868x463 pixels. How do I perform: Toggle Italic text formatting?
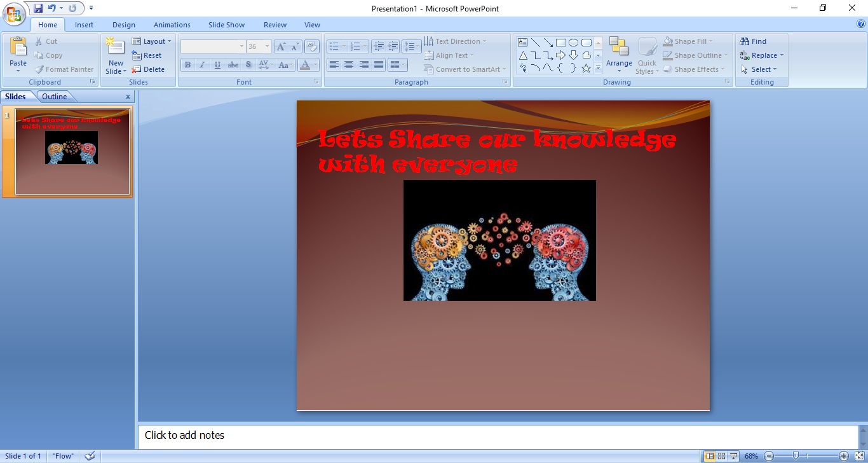[x=203, y=65]
